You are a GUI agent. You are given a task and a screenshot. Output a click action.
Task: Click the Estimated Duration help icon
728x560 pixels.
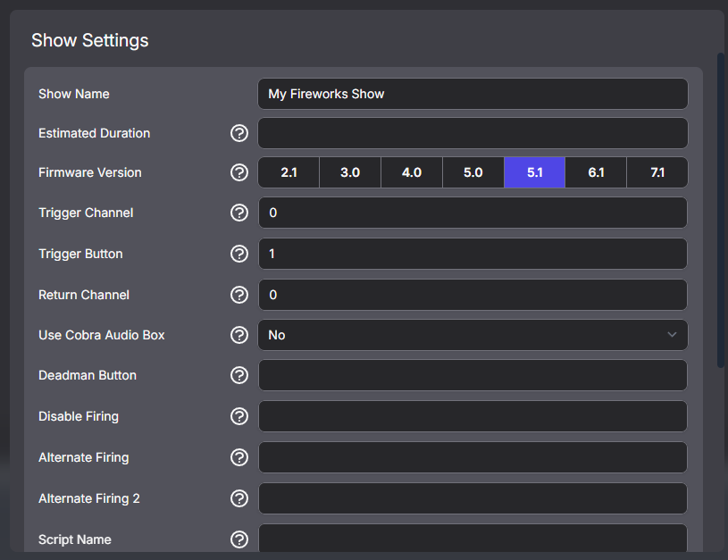(x=238, y=132)
